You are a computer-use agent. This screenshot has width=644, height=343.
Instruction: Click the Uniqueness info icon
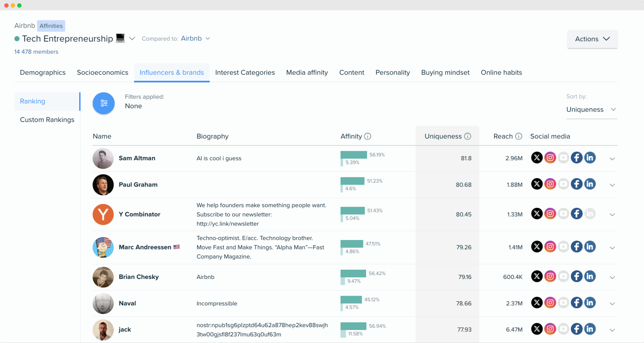tap(467, 136)
